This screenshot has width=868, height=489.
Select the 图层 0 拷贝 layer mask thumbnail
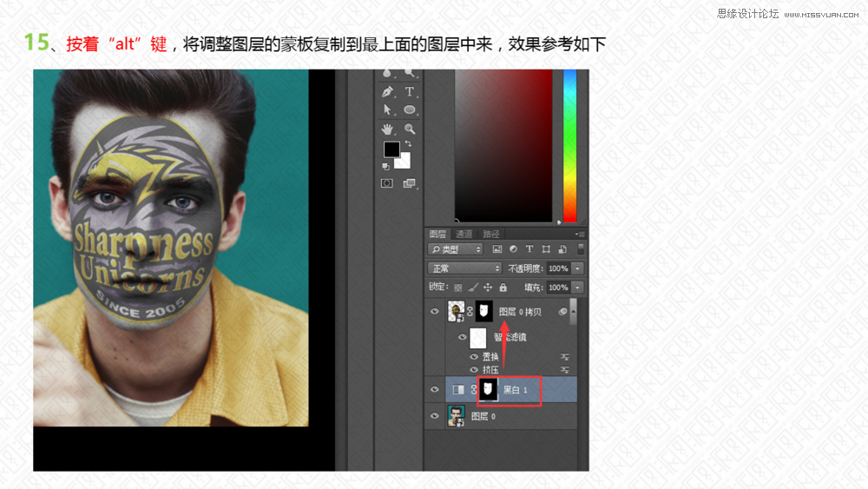pyautogui.click(x=483, y=312)
